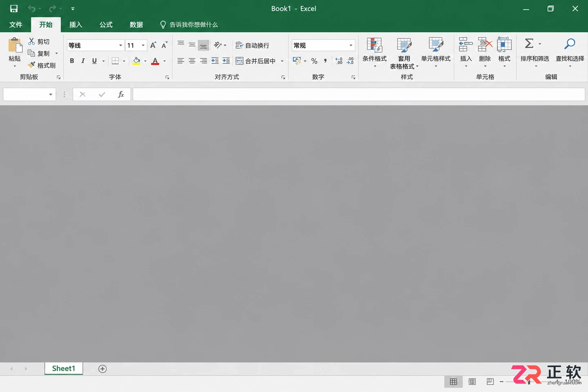This screenshot has height=392, width=588.
Task: Expand the underline style dropdown arrow
Action: [103, 61]
